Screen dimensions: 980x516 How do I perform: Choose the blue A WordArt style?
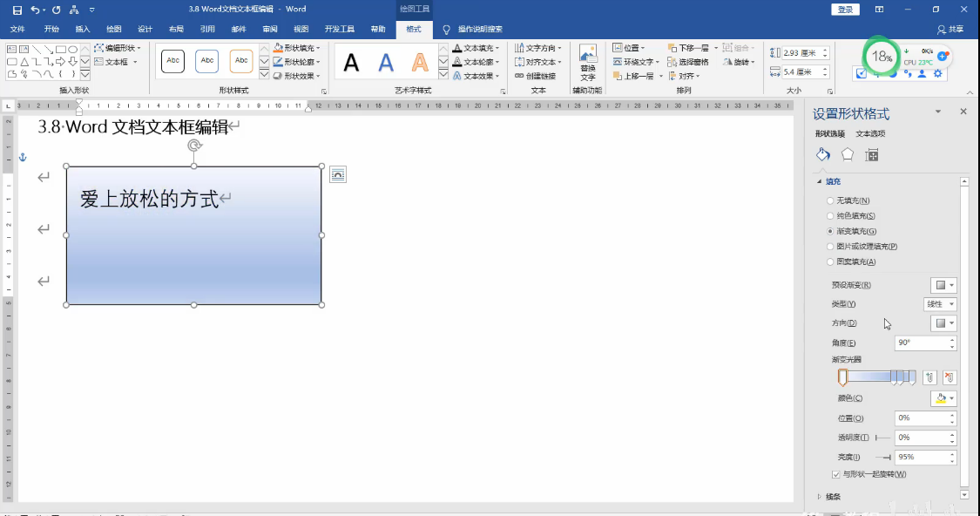386,62
